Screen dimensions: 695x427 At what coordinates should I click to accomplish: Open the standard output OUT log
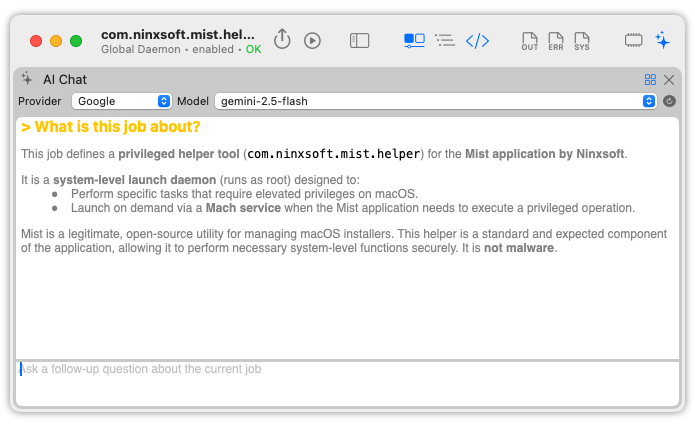530,41
